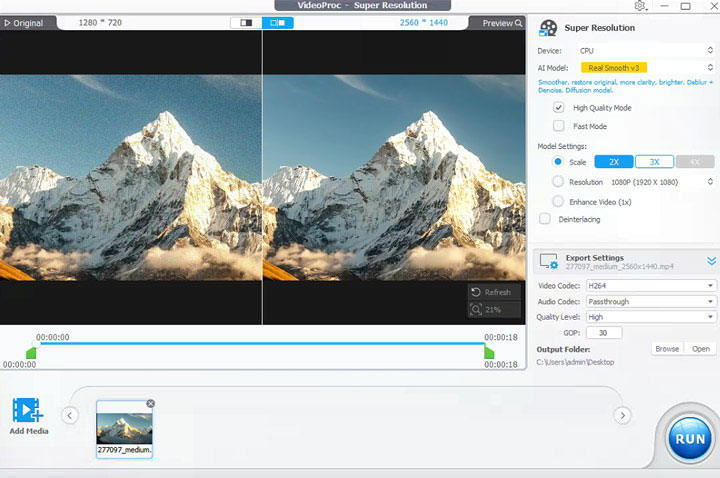Screen dimensions: 720x478
Task: Click the output path C:\Users\admin\Desktop text
Action: pos(575,362)
